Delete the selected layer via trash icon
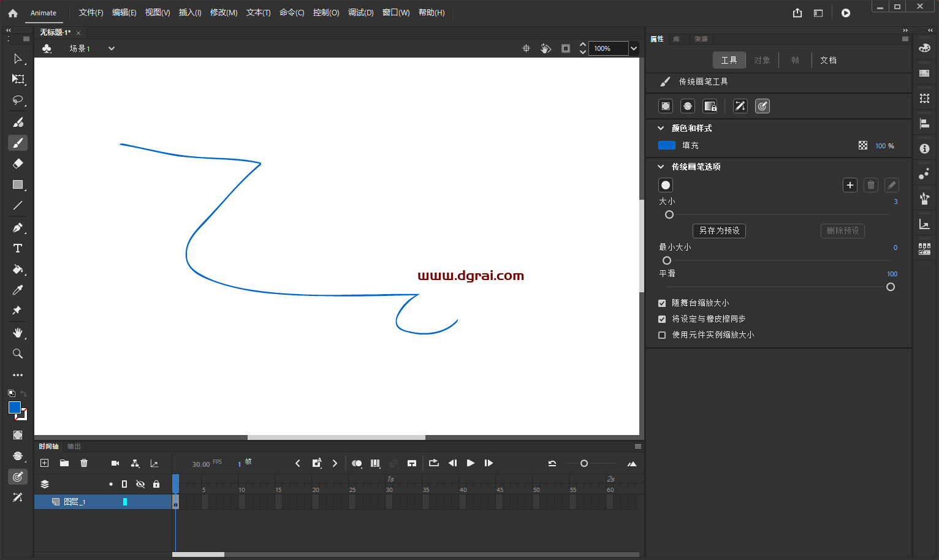 point(84,463)
